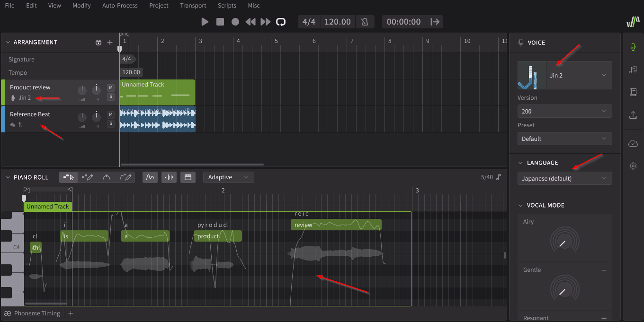Viewport: 644px width, 322px height.
Task: Select the Unnamed Track clip in the arrangement
Action: tap(157, 92)
